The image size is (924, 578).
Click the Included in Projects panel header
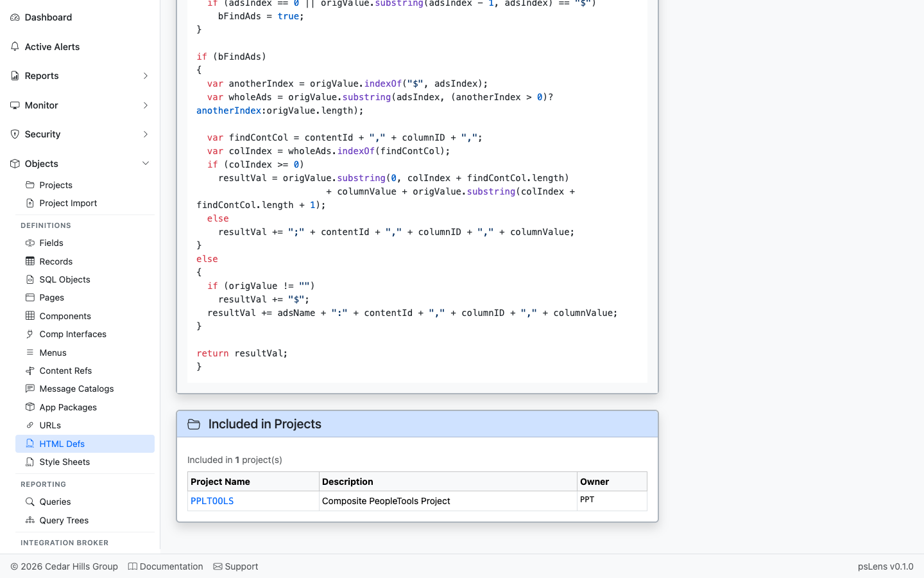(417, 425)
